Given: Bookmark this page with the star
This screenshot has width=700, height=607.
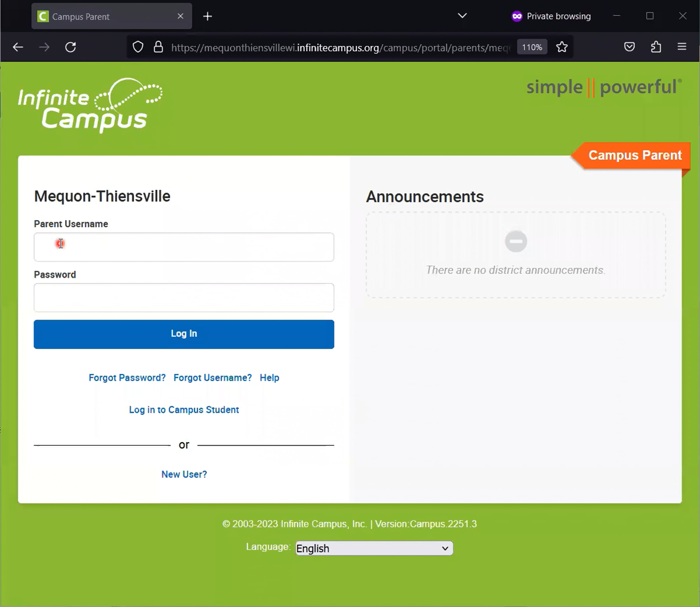Looking at the screenshot, I should tap(562, 47).
